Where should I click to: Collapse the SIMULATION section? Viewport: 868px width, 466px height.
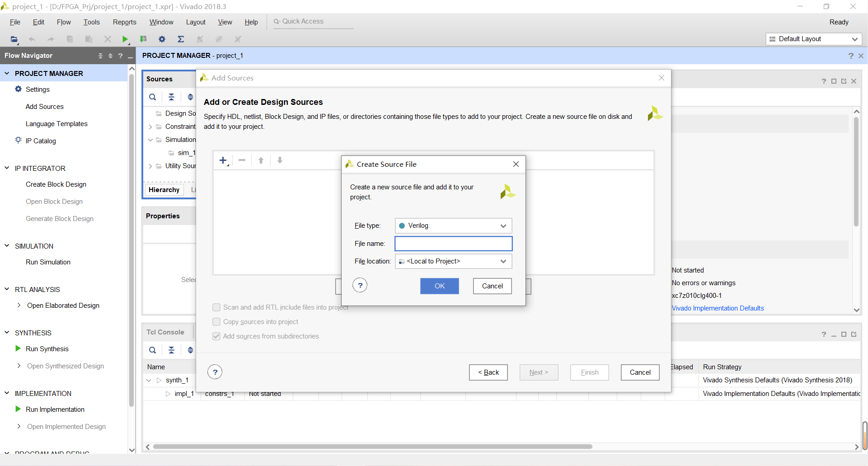tap(7, 245)
